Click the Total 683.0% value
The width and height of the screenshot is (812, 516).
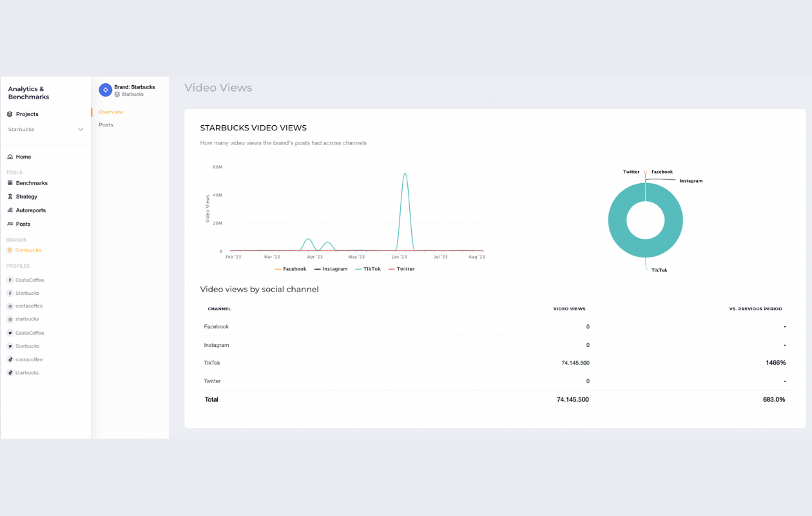(x=774, y=400)
